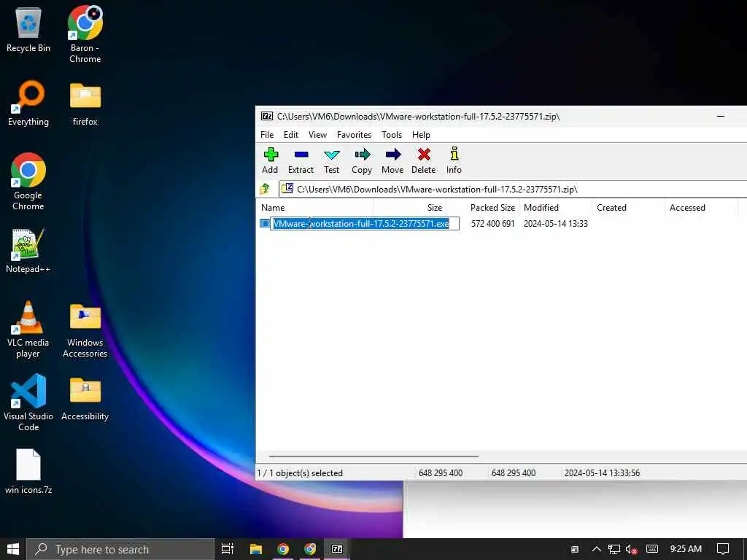Image resolution: width=747 pixels, height=560 pixels.
Task: Select win icons.7z file on desktop
Action: [x=28, y=472]
